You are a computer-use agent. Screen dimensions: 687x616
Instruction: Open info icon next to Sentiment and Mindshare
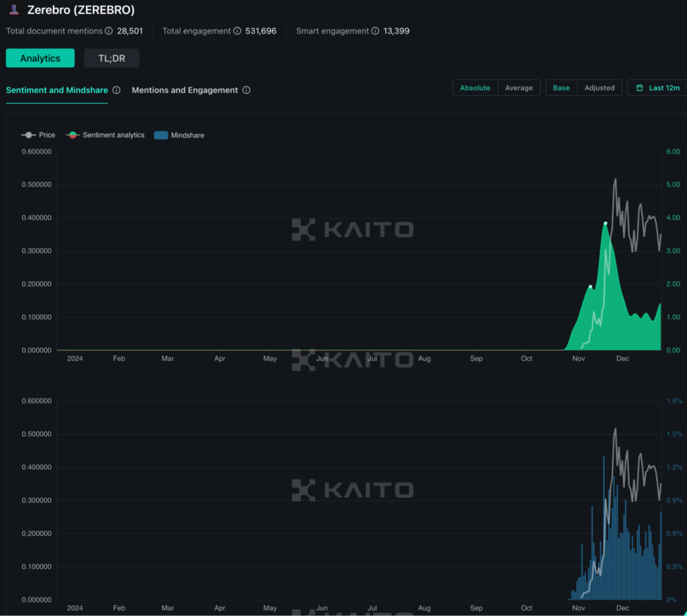coord(116,90)
